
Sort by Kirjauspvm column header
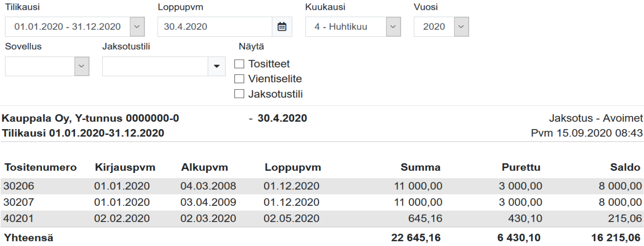125,168
